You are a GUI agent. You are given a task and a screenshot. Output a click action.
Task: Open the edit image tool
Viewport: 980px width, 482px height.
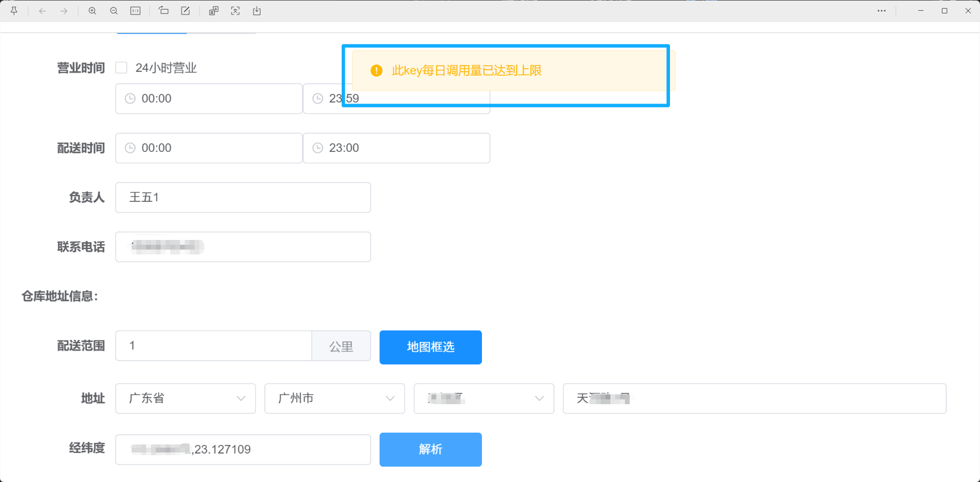(185, 11)
